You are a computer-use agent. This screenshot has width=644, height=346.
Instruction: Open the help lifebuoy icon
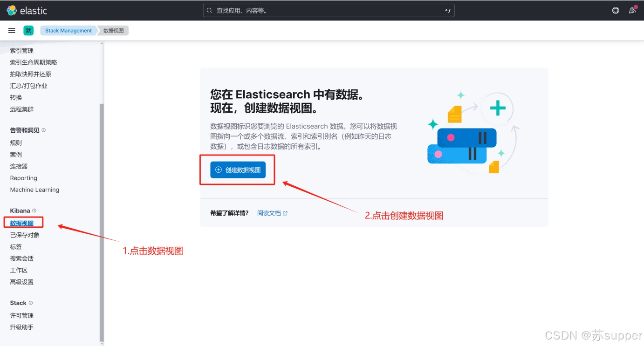click(x=616, y=10)
